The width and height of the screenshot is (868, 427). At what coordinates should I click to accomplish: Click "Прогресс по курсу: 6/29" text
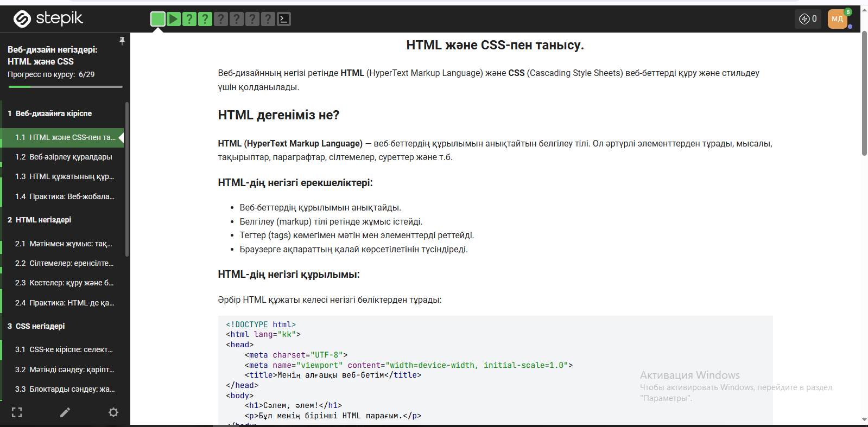pos(51,74)
